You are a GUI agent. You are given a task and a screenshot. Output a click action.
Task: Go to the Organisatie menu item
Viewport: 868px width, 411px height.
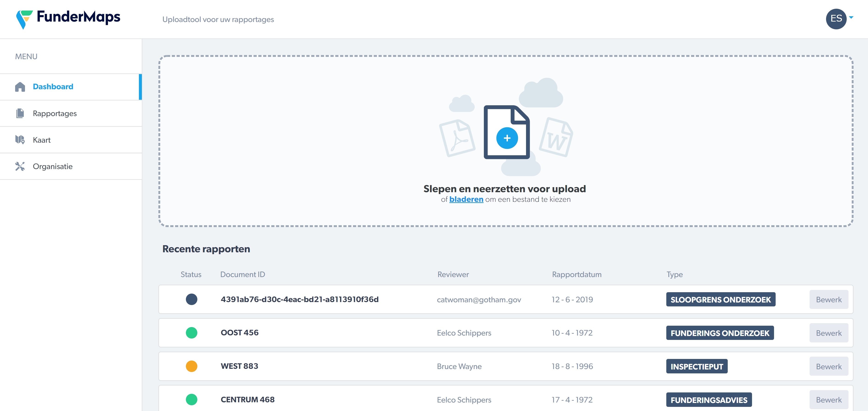(52, 167)
